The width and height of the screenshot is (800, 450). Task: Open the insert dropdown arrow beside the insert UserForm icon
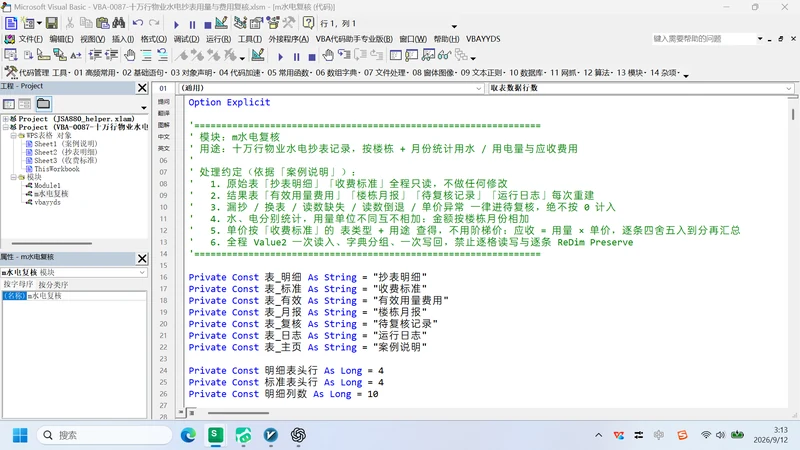(x=39, y=23)
